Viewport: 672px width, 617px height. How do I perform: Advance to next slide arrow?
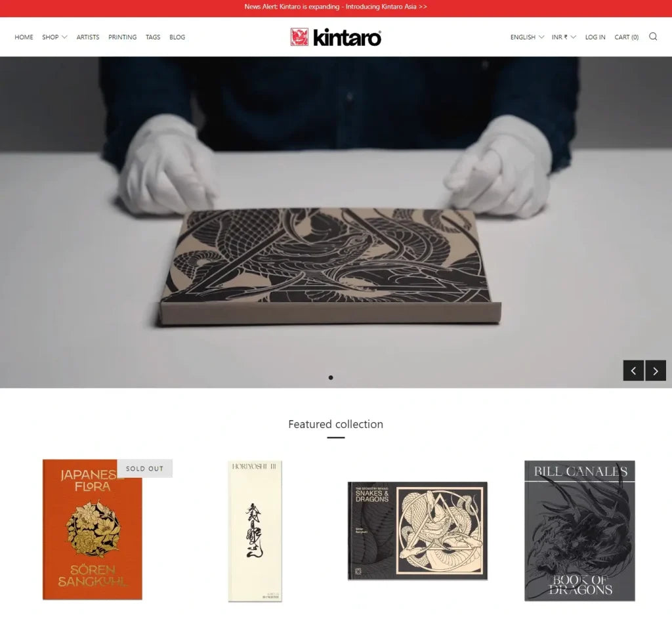(x=656, y=370)
